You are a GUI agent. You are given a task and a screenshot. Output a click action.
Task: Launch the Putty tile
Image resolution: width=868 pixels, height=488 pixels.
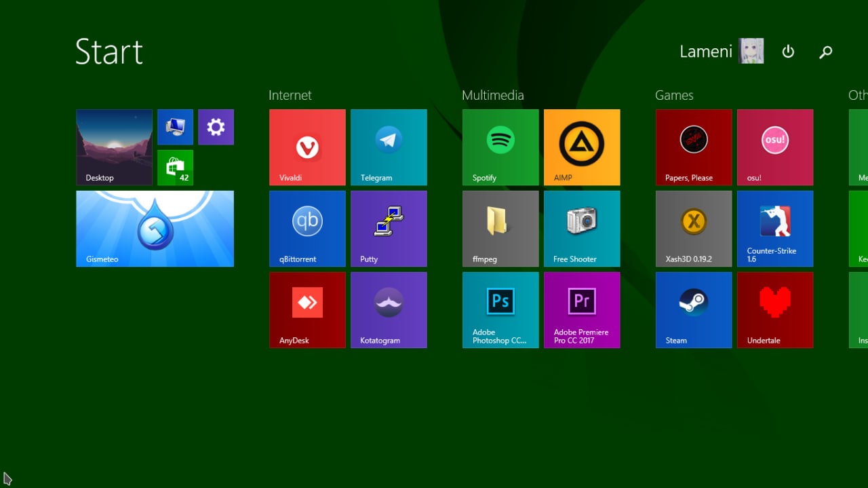point(389,229)
